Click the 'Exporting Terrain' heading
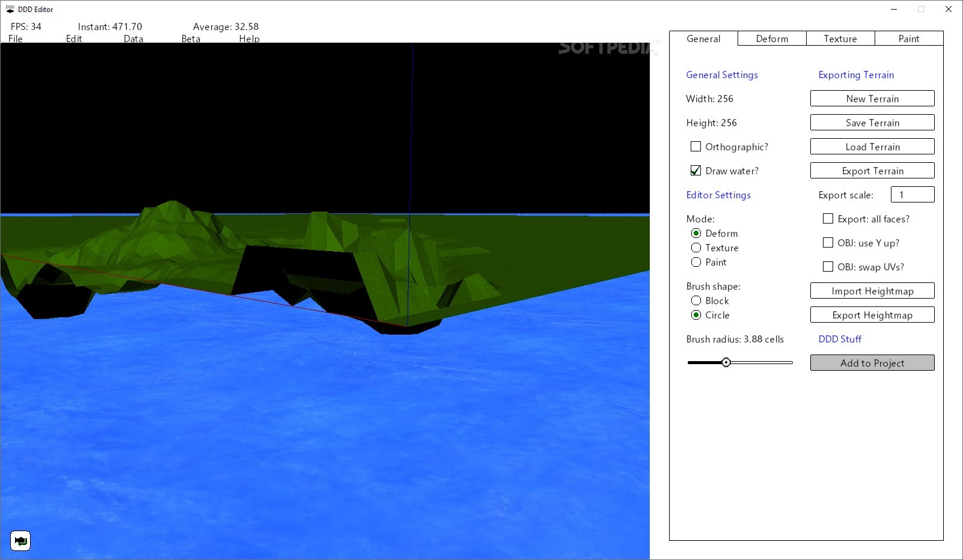 (x=856, y=75)
